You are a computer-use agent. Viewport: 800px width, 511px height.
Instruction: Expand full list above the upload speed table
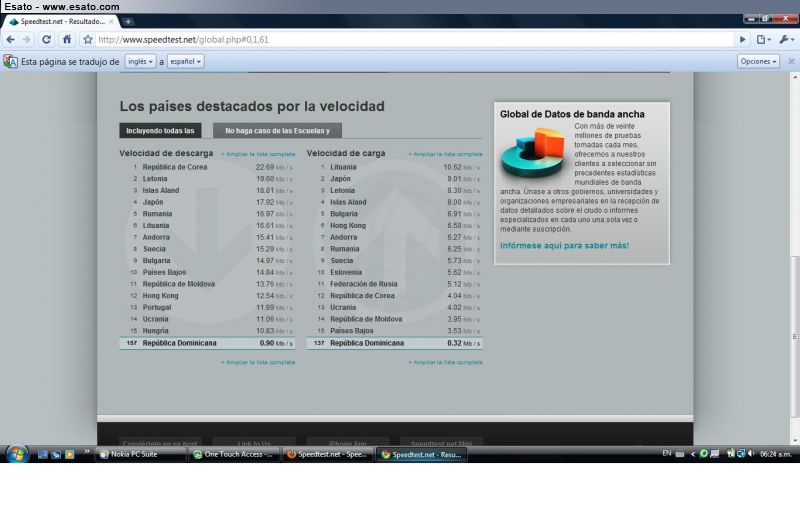(445, 154)
